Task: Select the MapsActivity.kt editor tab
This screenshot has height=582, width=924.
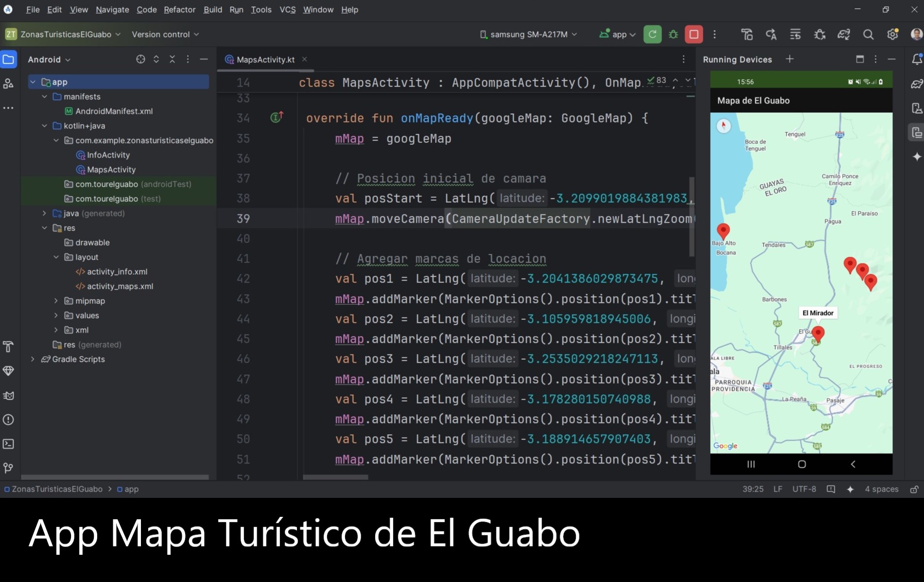Action: click(x=265, y=59)
